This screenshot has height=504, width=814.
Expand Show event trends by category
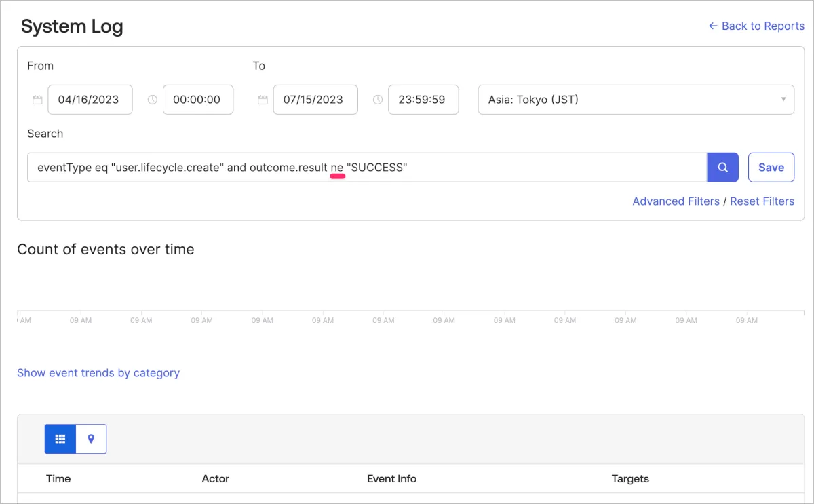point(98,373)
